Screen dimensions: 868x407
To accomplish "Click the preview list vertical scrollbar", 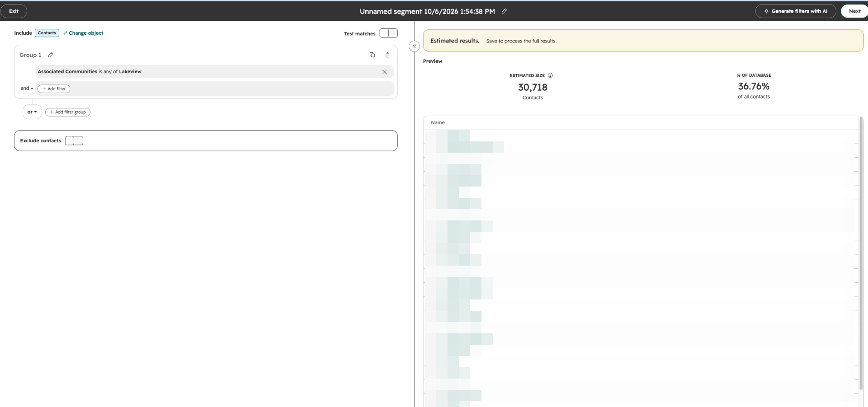I will coord(861,253).
